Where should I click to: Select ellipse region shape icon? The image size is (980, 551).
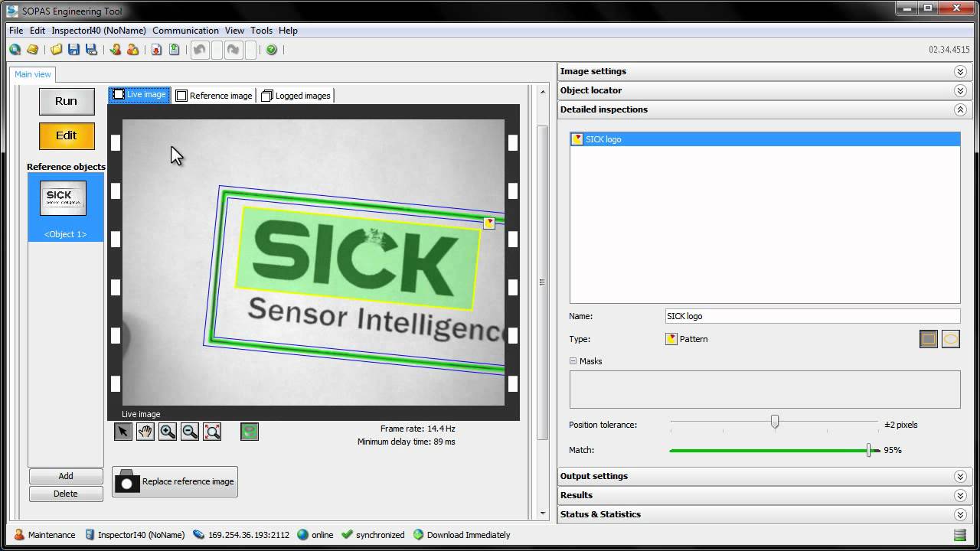pos(950,339)
